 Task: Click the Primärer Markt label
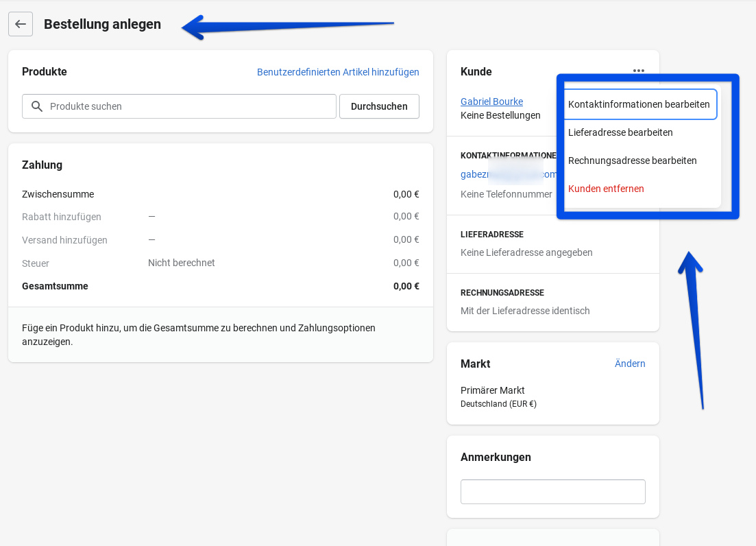492,390
